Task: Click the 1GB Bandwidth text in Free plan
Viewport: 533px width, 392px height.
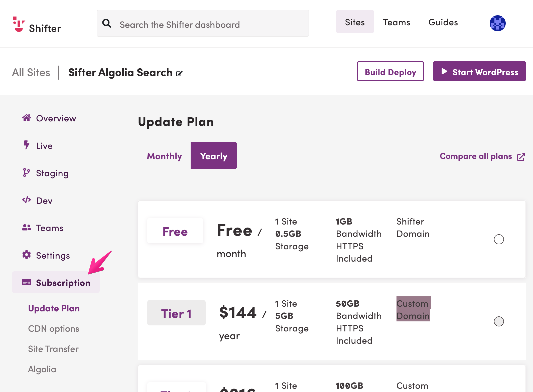Action: coord(359,228)
